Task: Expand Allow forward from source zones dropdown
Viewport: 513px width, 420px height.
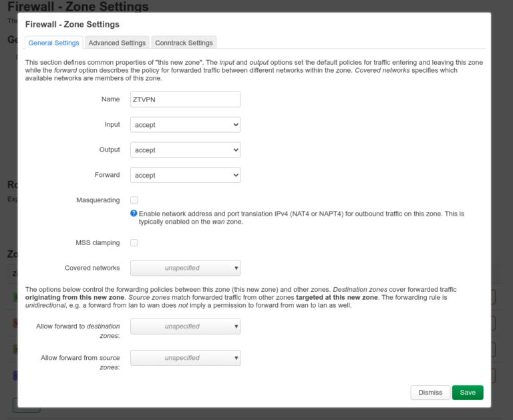Action: tap(185, 358)
